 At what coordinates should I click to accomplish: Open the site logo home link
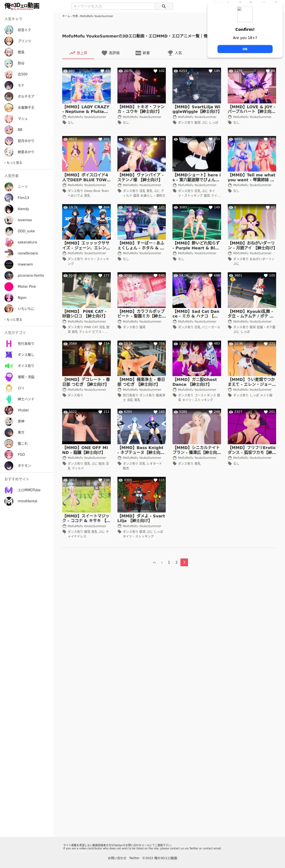(x=22, y=6)
